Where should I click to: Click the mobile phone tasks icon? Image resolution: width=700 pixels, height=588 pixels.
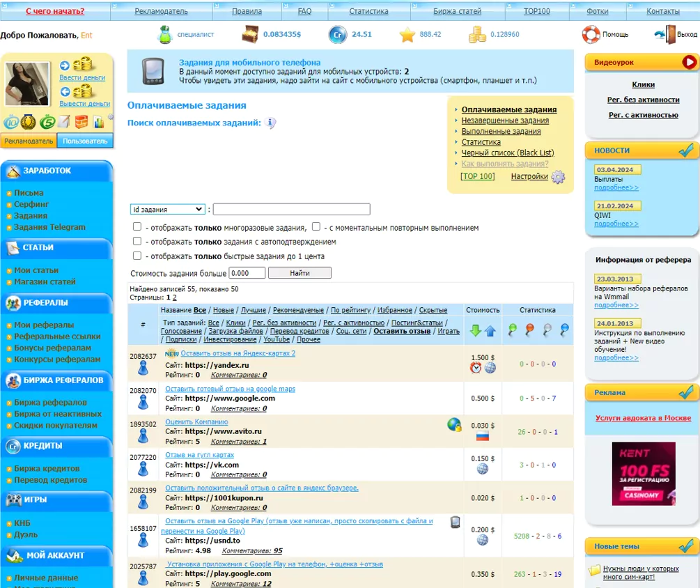[153, 72]
